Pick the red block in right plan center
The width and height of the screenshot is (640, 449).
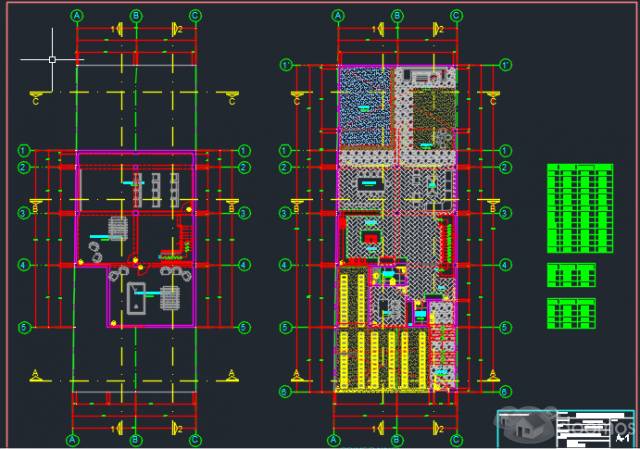click(x=371, y=238)
